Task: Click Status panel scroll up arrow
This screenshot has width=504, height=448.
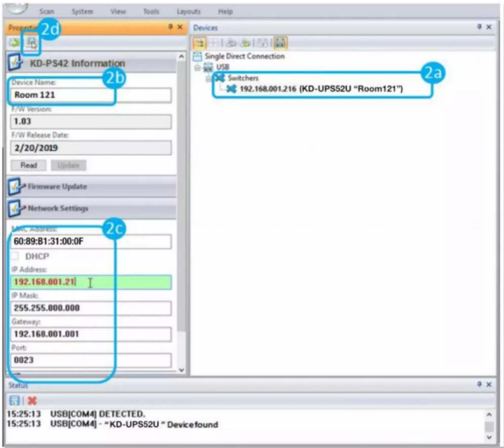Action: 489,415
